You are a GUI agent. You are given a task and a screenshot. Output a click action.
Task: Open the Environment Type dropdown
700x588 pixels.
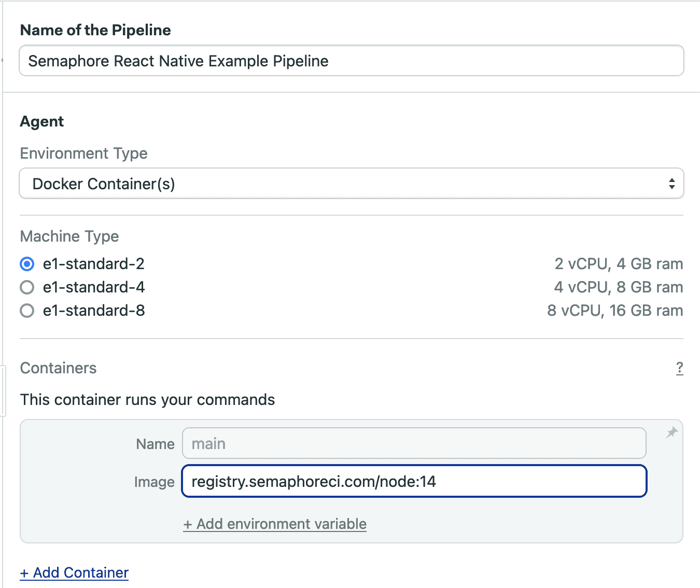[351, 183]
